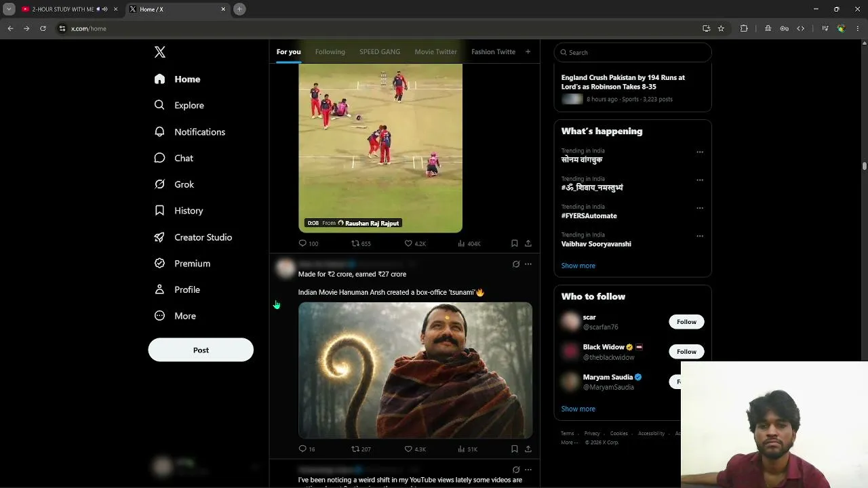This screenshot has width=868, height=488.
Task: Open the Privacy footer link
Action: click(592, 434)
